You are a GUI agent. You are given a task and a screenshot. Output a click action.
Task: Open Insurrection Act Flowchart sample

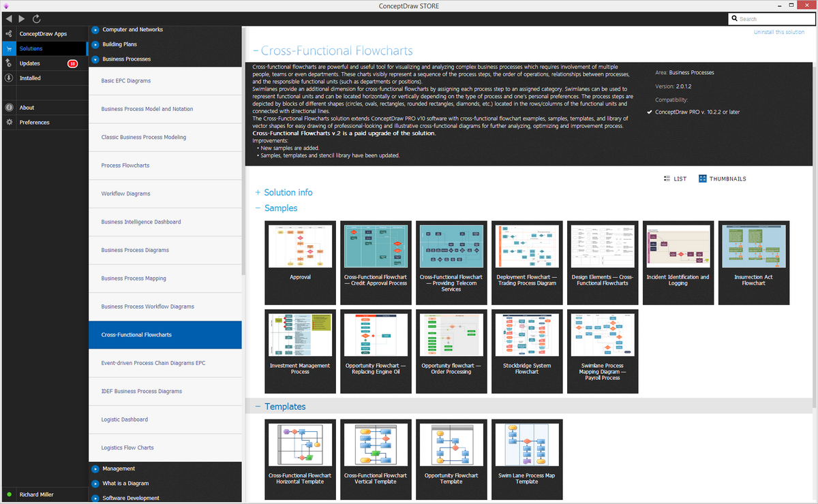coord(754,263)
